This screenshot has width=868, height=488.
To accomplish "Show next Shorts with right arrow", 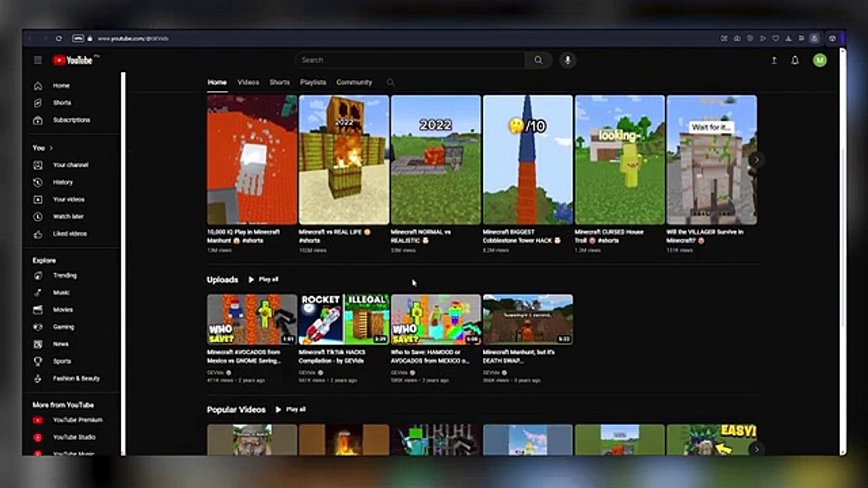I will click(756, 160).
